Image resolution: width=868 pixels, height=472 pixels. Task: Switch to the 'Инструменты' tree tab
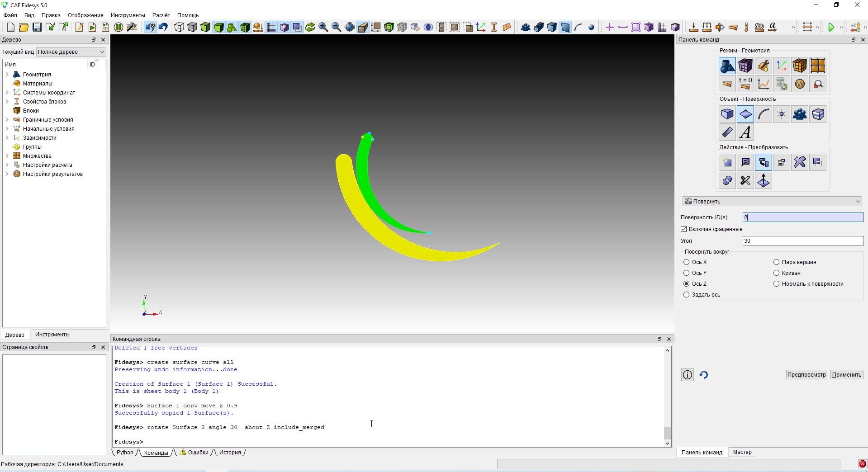click(x=52, y=335)
